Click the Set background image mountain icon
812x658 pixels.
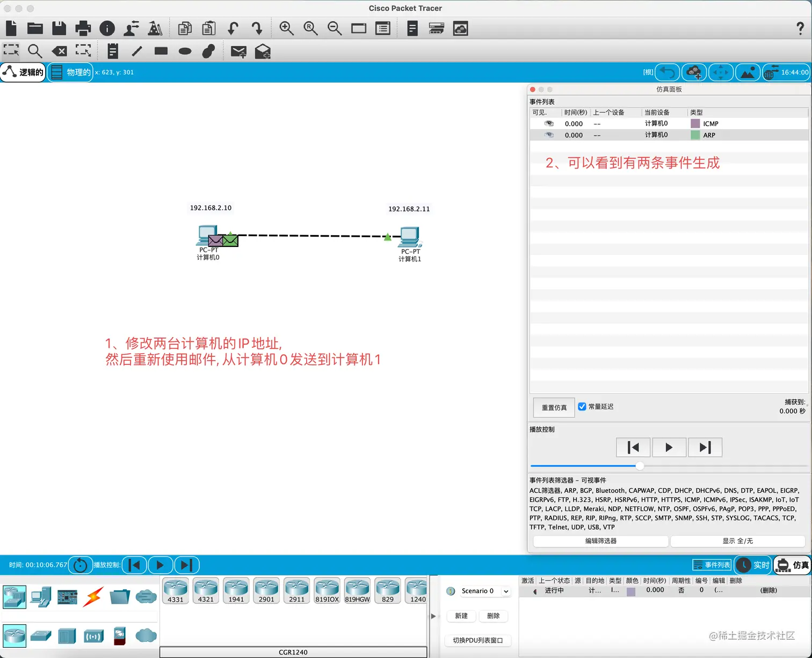[748, 72]
